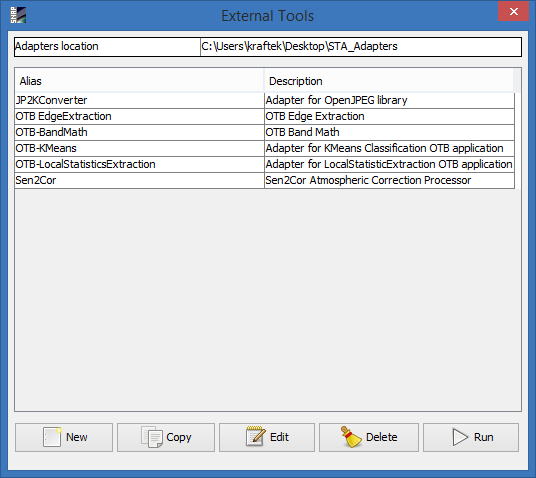Click the Run play triangle icon
536x478 pixels.
tap(460, 437)
